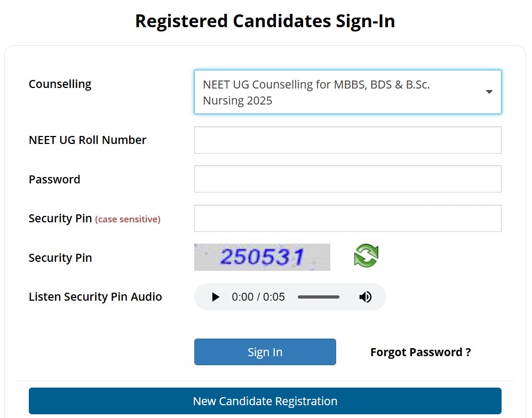Click the NEET UG Roll Number field
Image resolution: width=532 pixels, height=418 pixels.
(x=347, y=140)
